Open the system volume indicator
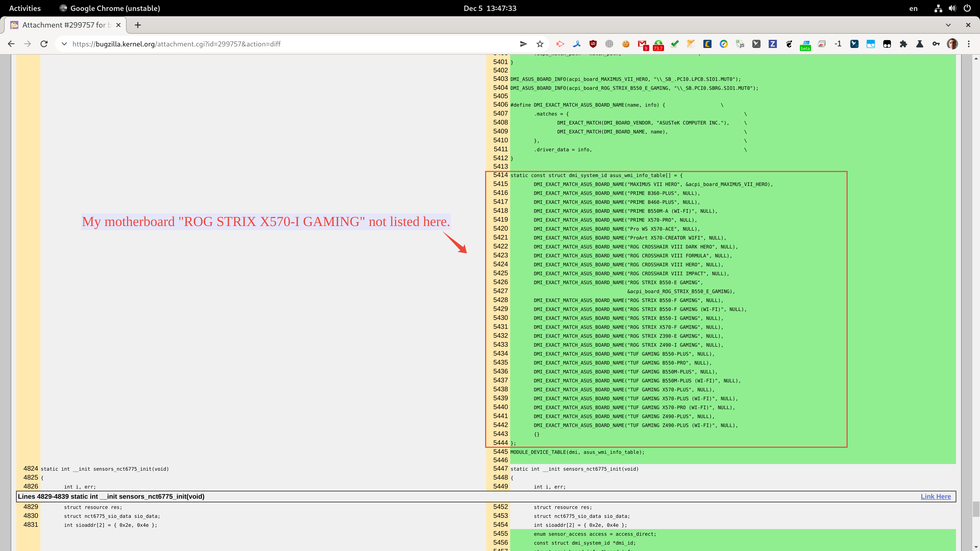 click(x=952, y=8)
